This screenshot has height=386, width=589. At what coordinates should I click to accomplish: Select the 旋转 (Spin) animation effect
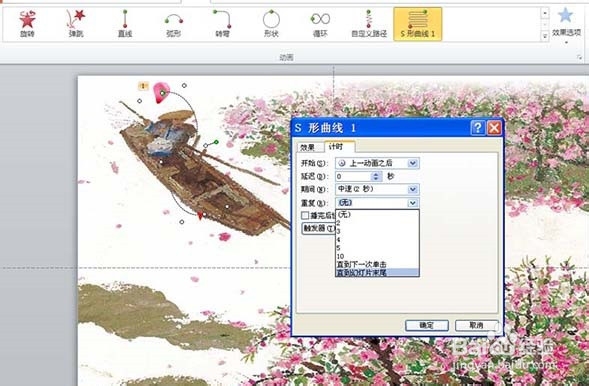(27, 23)
